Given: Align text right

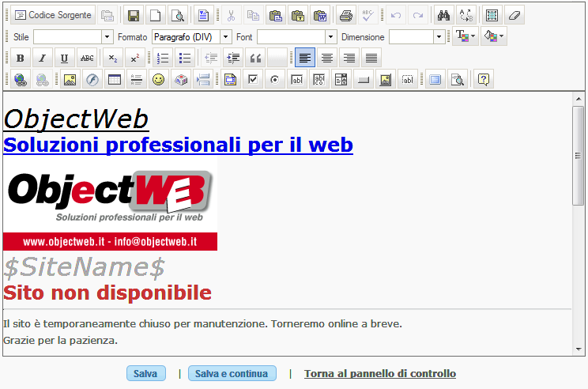Looking at the screenshot, I should [349, 58].
